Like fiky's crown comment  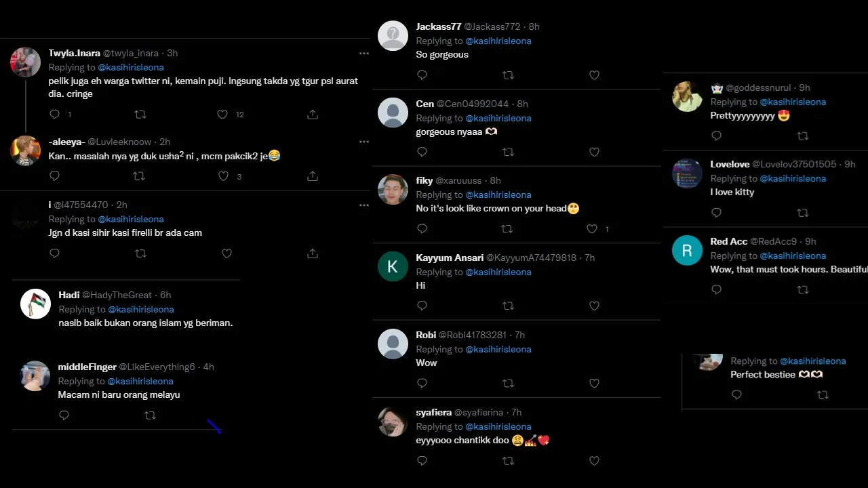tap(592, 229)
